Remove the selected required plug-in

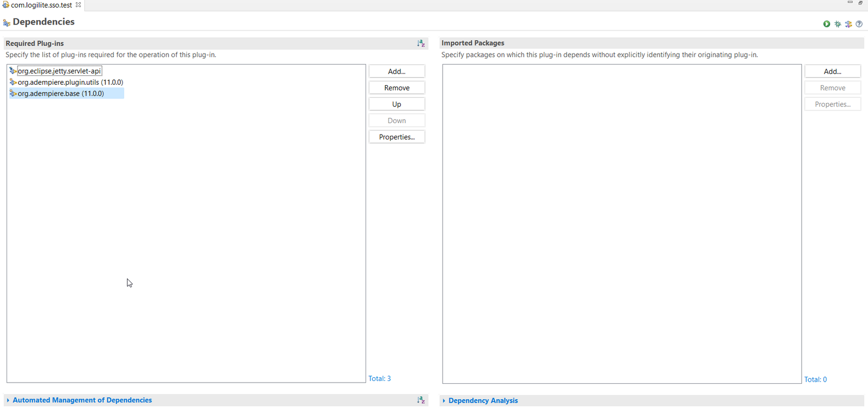click(x=397, y=88)
